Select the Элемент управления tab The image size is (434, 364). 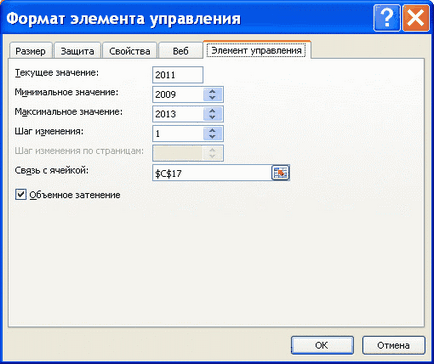257,50
